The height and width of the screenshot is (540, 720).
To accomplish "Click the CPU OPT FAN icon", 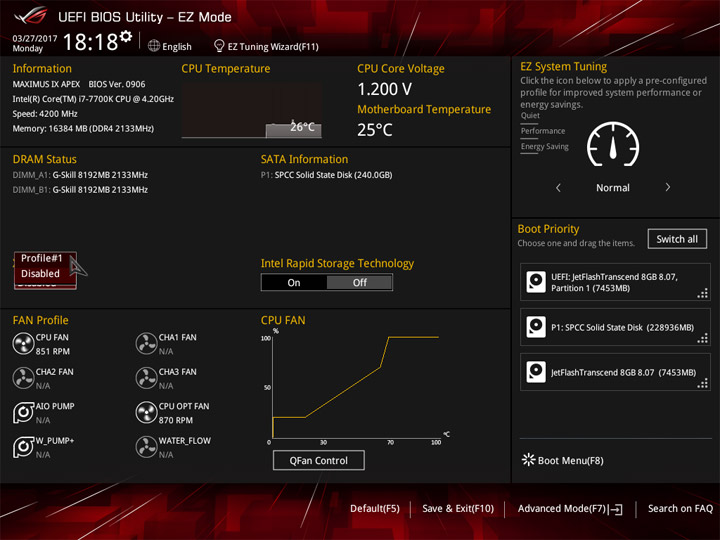I will click(x=146, y=412).
